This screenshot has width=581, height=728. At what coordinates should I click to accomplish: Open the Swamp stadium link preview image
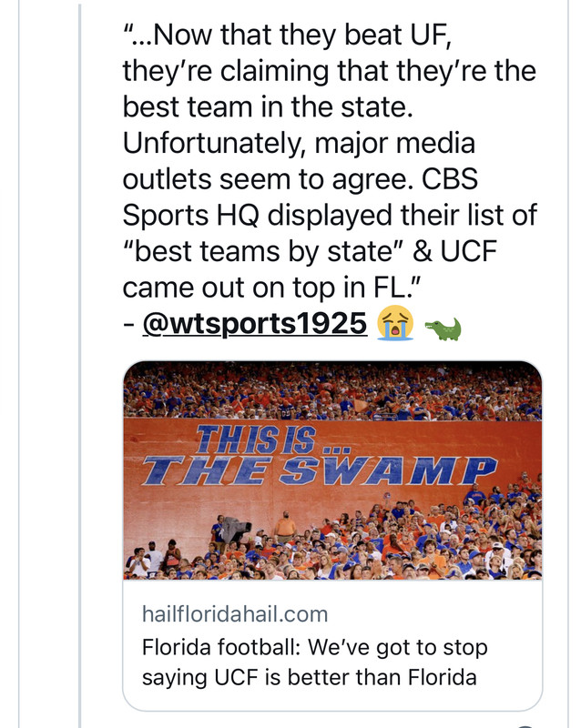(x=332, y=470)
